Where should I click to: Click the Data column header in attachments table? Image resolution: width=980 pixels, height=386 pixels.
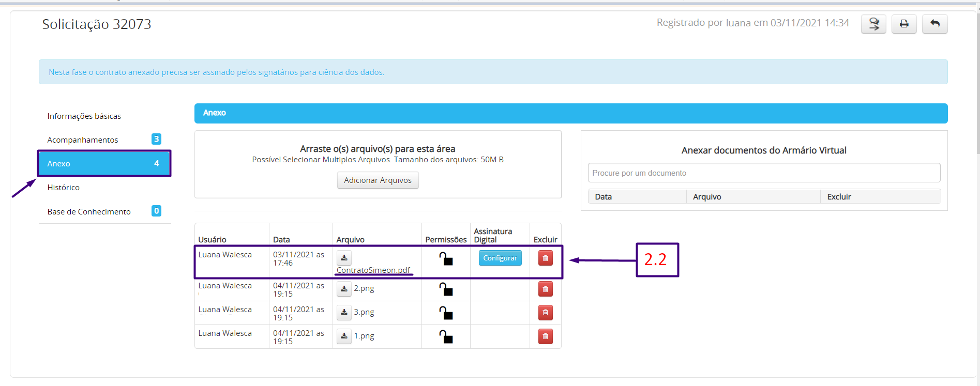click(281, 240)
